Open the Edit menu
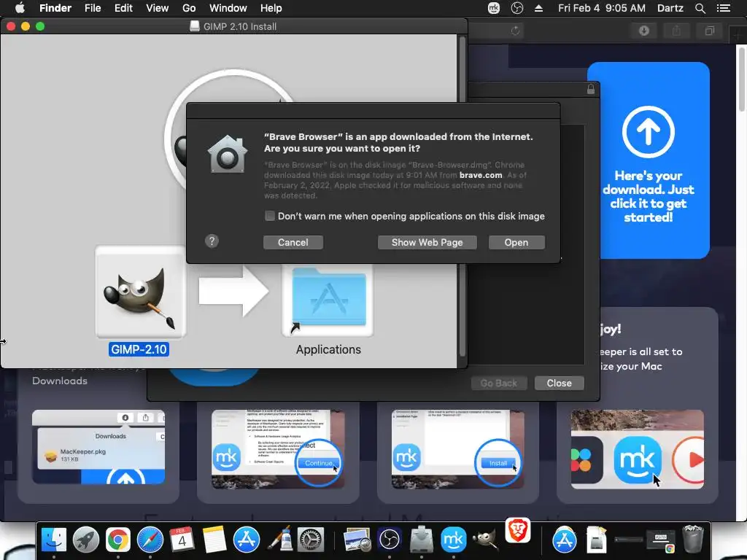Screen dimensions: 747x560 [123, 8]
